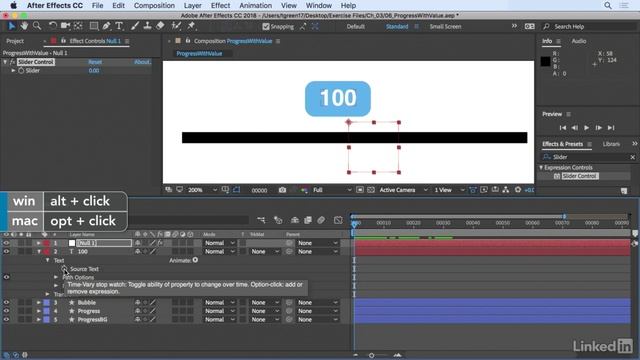640x360 pixels.
Task: Enable the timeline Motion Blur icon
Action: (321, 220)
